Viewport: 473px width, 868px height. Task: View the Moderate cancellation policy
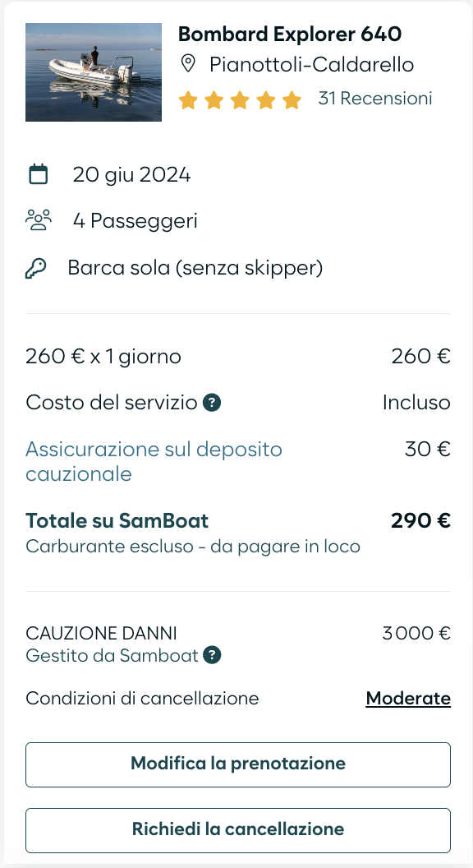click(x=408, y=699)
